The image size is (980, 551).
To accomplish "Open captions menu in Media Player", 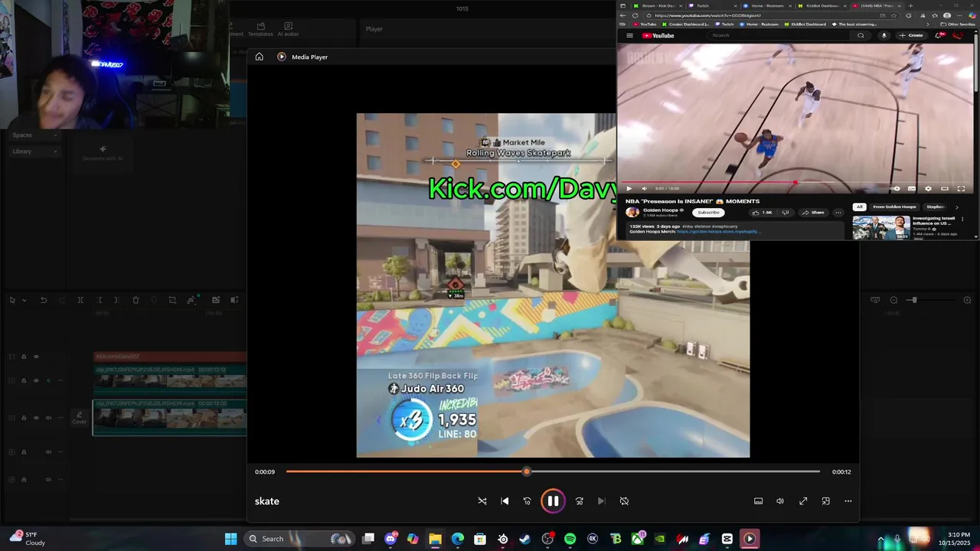I will [x=758, y=501].
